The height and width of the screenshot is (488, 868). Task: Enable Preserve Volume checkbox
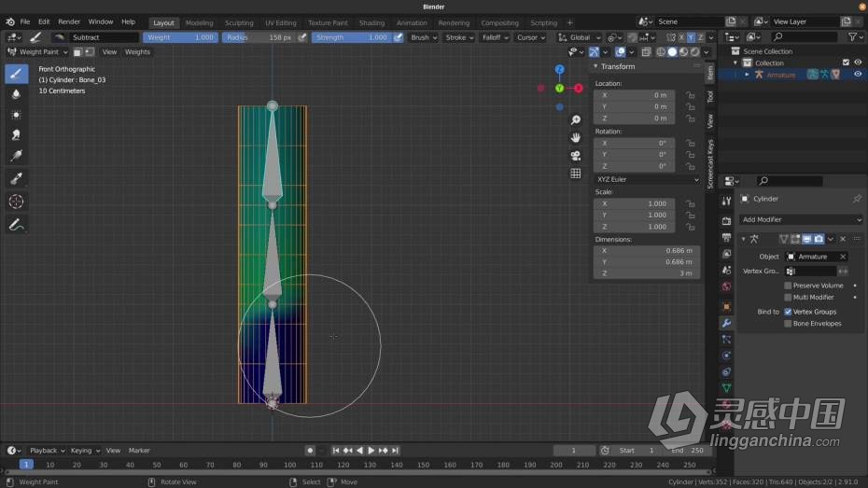(x=788, y=286)
